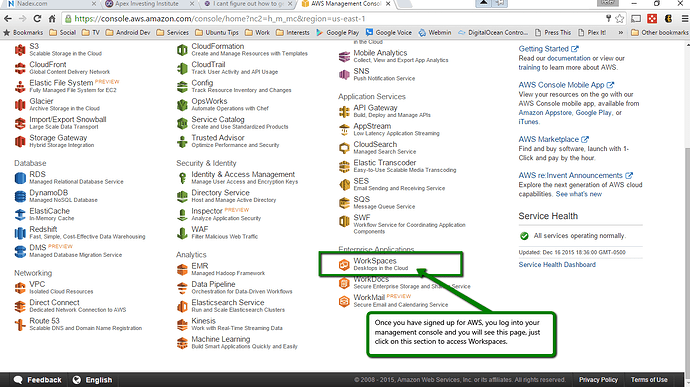Reload the page
This screenshot has width=690, height=387.
[37, 18]
